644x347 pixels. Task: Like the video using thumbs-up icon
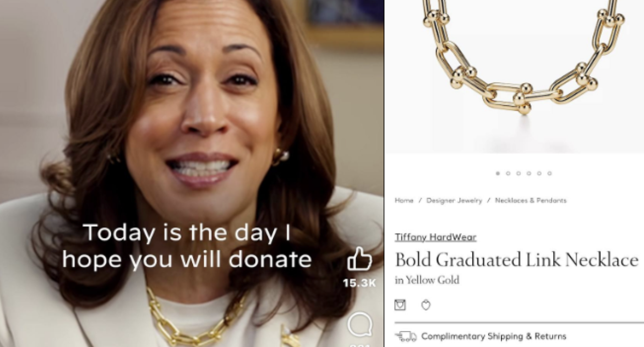[x=359, y=259]
